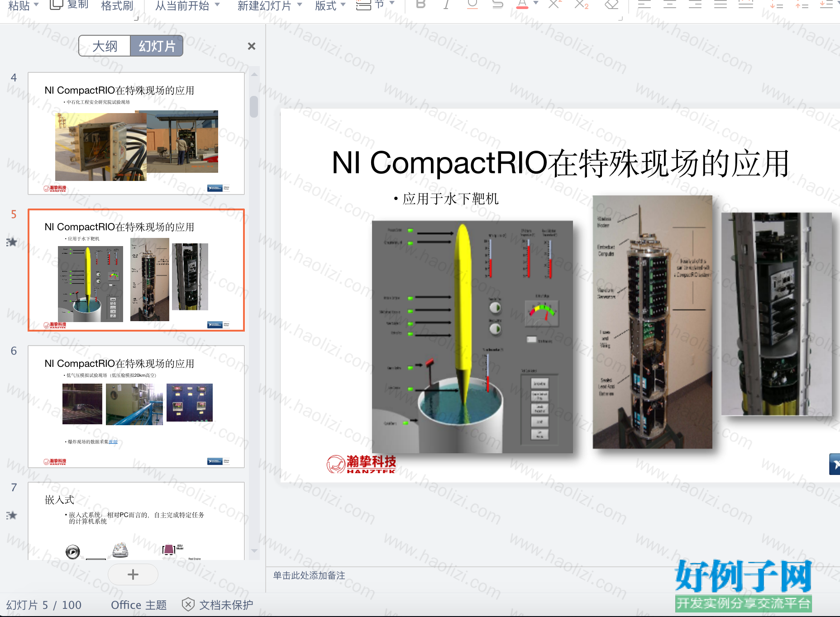Click the animation star icon beside slide 5

pyautogui.click(x=12, y=242)
